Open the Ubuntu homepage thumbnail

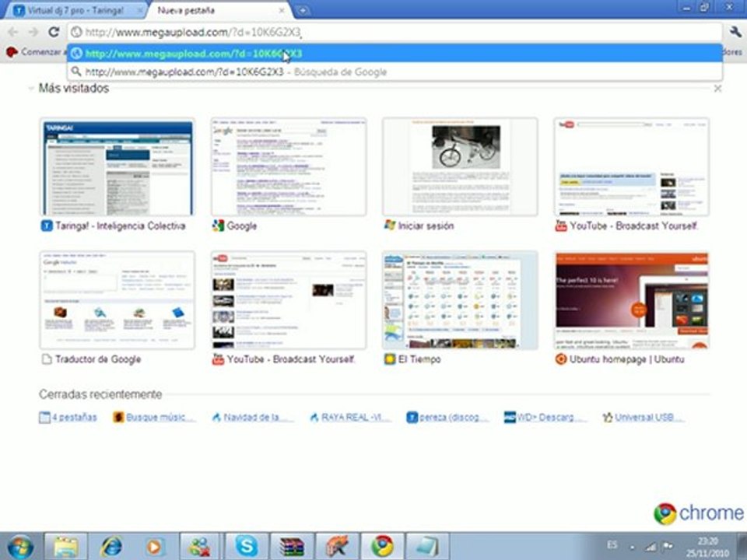pyautogui.click(x=632, y=300)
